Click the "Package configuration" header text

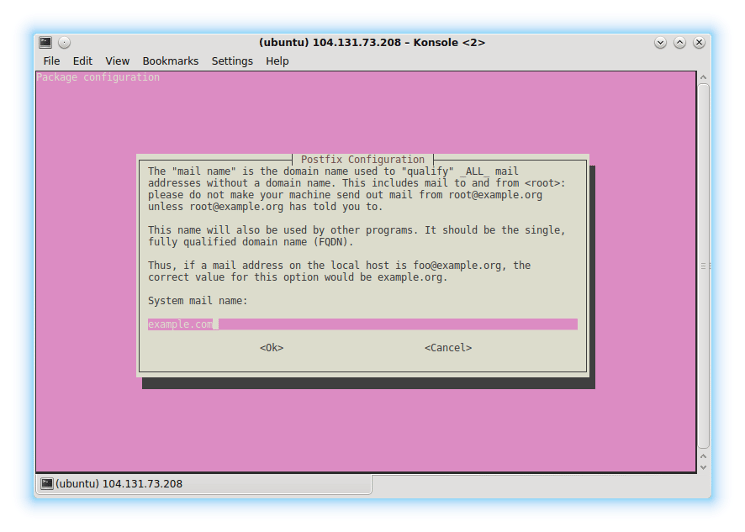pyautogui.click(x=98, y=77)
